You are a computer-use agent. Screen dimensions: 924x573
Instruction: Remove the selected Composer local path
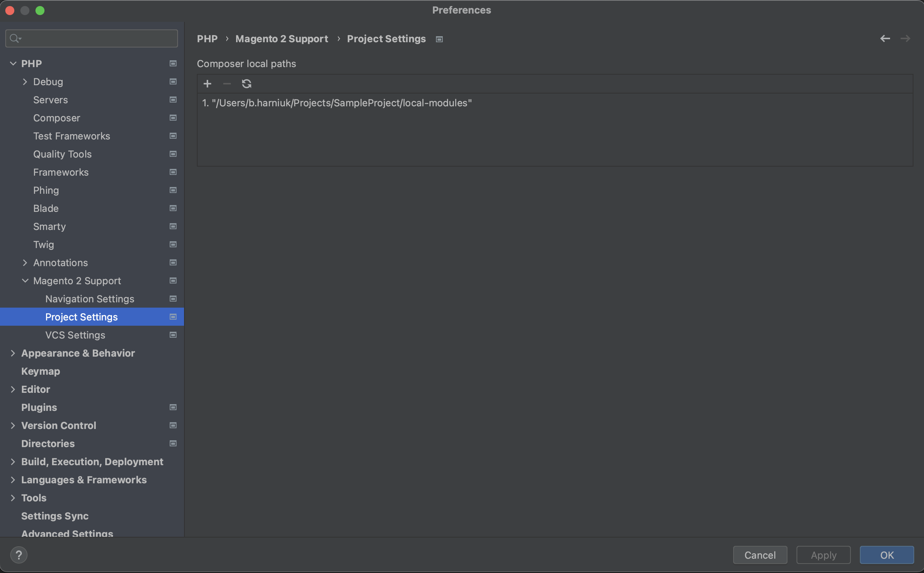pos(227,84)
